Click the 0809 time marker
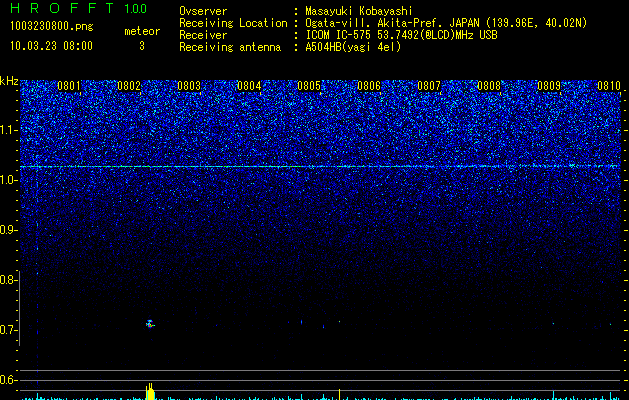 tap(549, 86)
